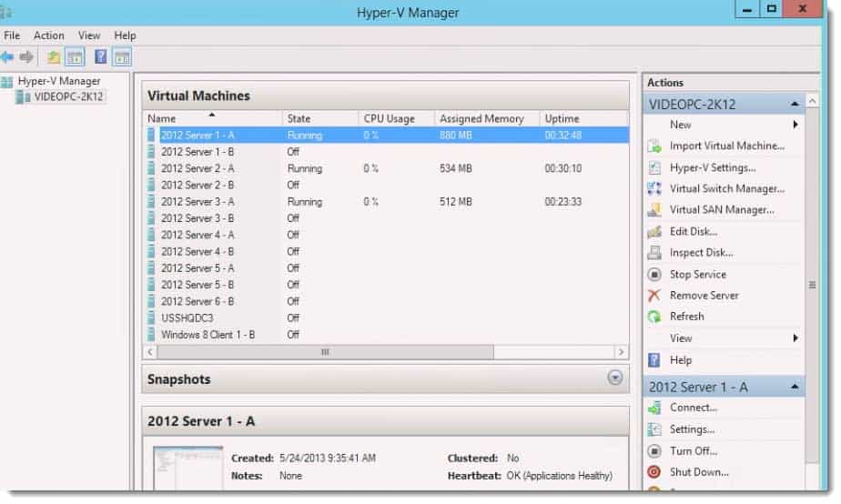The width and height of the screenshot is (841, 504).
Task: Select the 2012 Server 5 - A row
Action: (x=386, y=268)
